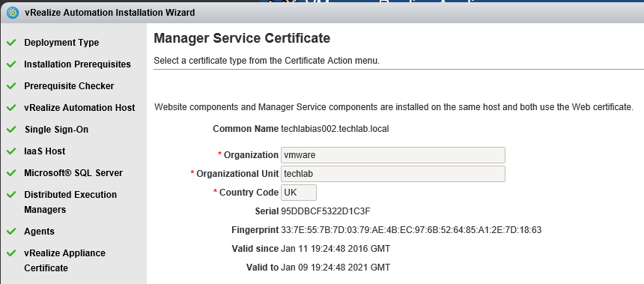Click the green checkmark beside Deployment Type
Screen dimensions: 644x284
(11, 42)
